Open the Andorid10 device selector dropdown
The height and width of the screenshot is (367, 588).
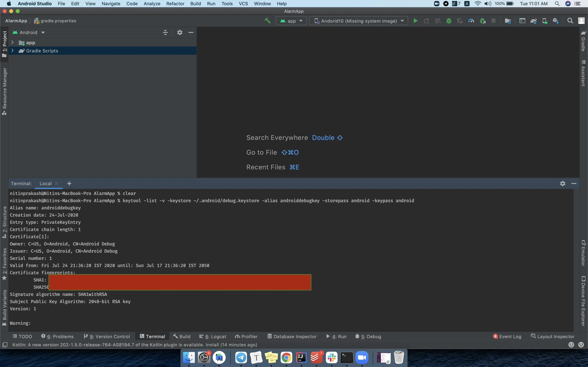359,21
